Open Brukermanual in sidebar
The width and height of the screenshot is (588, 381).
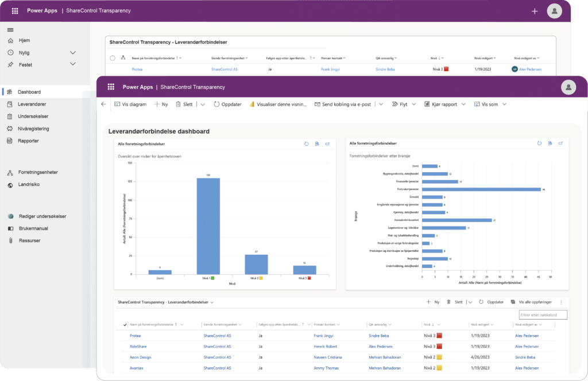point(33,228)
